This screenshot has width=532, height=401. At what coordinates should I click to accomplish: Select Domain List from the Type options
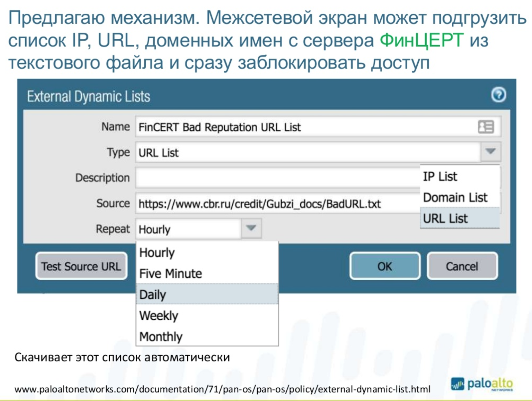click(x=460, y=197)
